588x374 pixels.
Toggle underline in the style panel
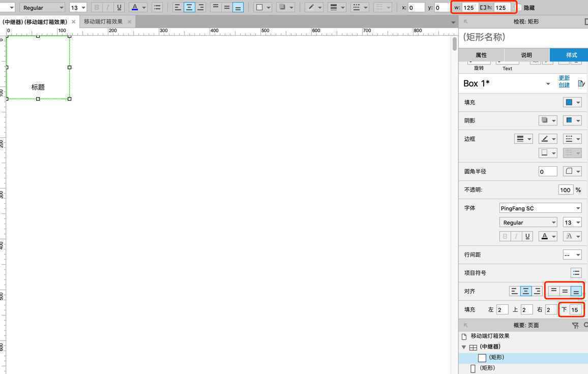pyautogui.click(x=527, y=236)
